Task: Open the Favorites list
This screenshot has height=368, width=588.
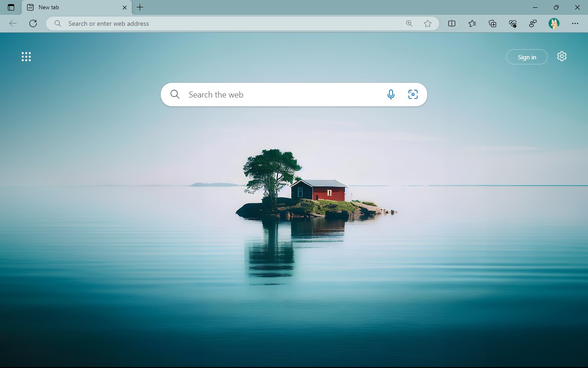Action: click(x=472, y=23)
